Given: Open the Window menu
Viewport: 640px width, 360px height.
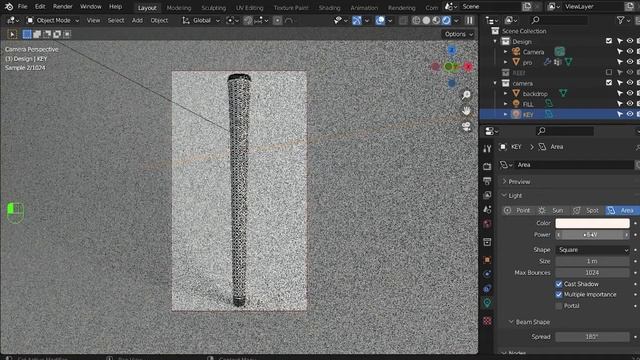Looking at the screenshot, I should point(91,7).
